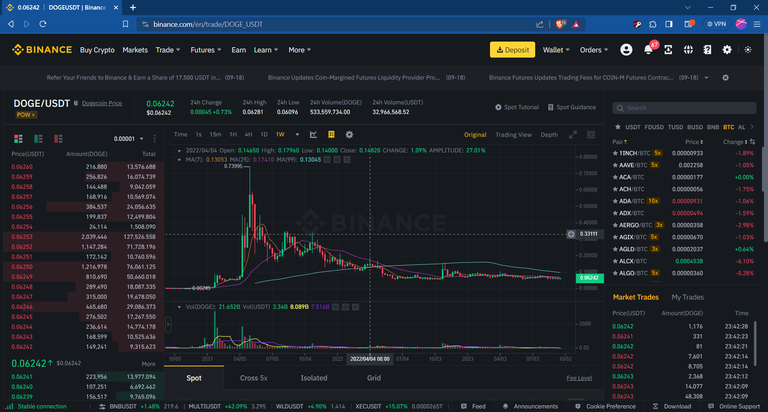Viewport: 768px width, 412px height.
Task: Remove the volume indicator with X icon
Action: [356, 307]
